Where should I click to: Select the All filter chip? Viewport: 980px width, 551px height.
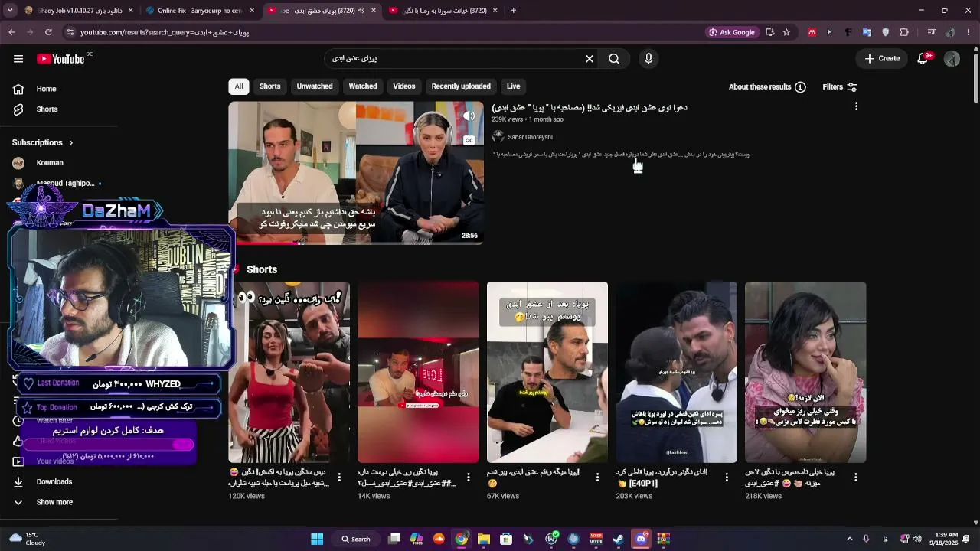pos(239,86)
